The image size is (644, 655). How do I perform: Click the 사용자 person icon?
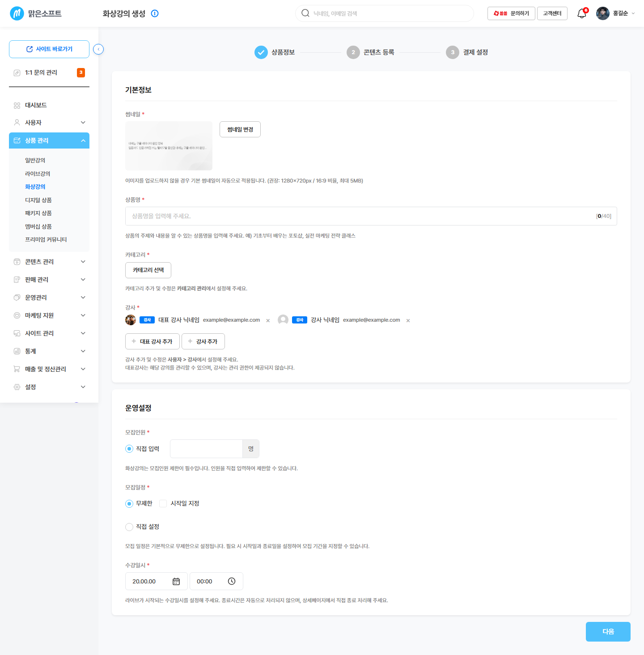click(17, 123)
